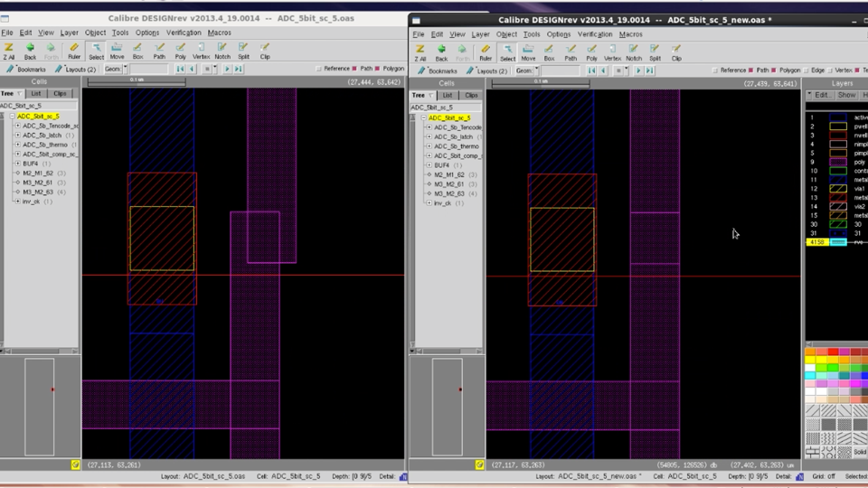Viewport: 868px width, 488px height.
Task: Expand BUF4 cell in right tree
Action: pos(429,164)
